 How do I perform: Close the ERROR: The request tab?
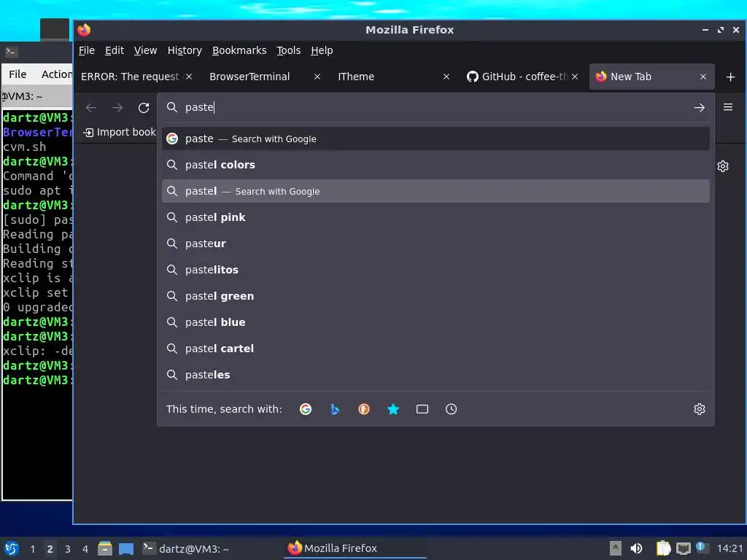(x=189, y=77)
